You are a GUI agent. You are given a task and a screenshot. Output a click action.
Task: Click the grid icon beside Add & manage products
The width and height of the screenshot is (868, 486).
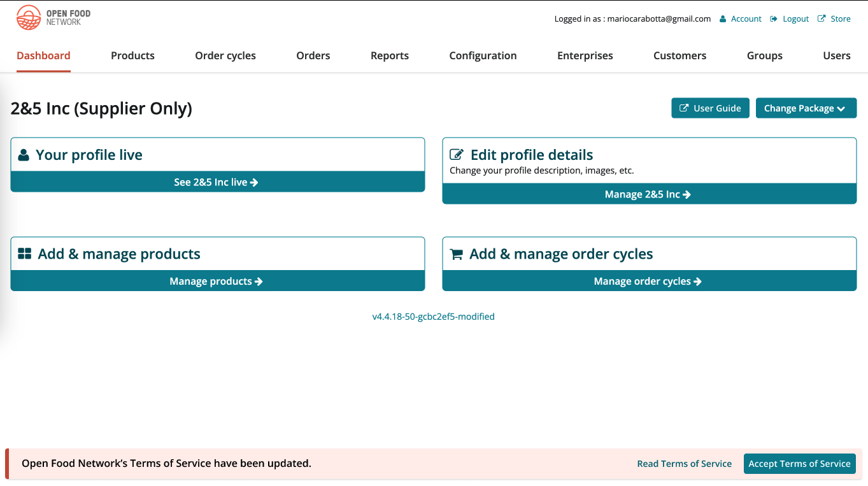pyautogui.click(x=24, y=253)
